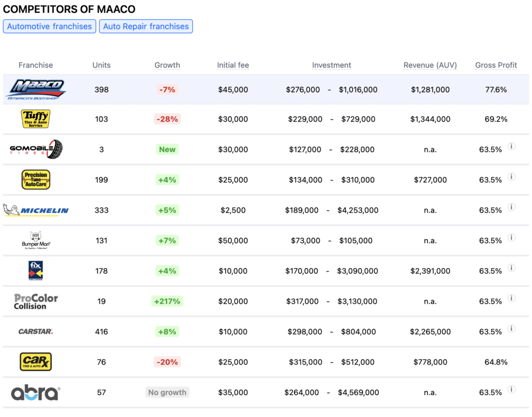
Task: Click Abra's $35,000 initial fee
Action: 233,392
